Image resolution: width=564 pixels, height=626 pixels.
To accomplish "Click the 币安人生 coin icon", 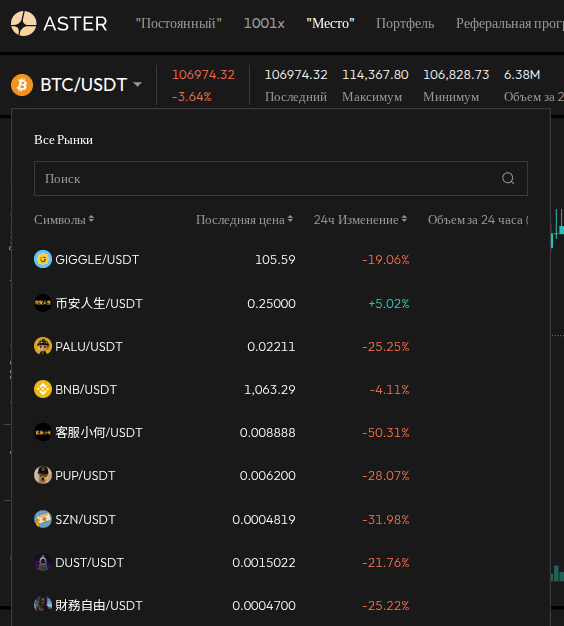I will (x=43, y=303).
